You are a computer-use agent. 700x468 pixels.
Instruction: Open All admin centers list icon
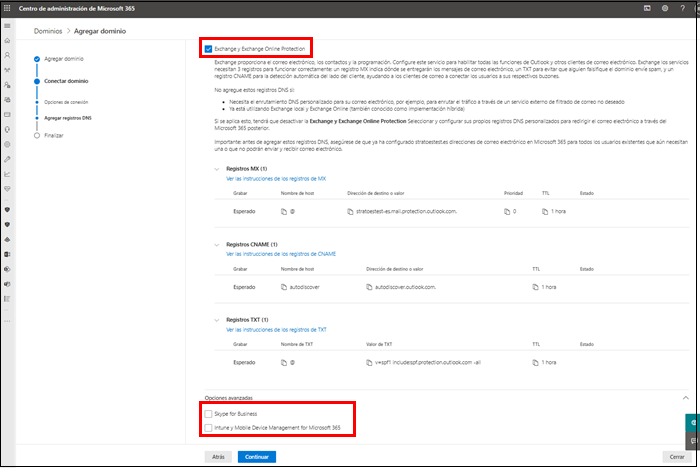point(7,299)
